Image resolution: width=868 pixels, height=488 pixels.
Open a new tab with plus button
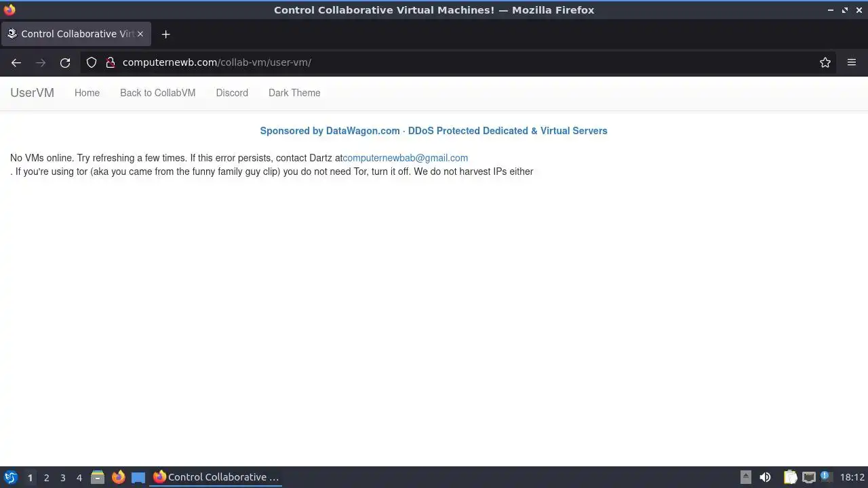pos(165,34)
